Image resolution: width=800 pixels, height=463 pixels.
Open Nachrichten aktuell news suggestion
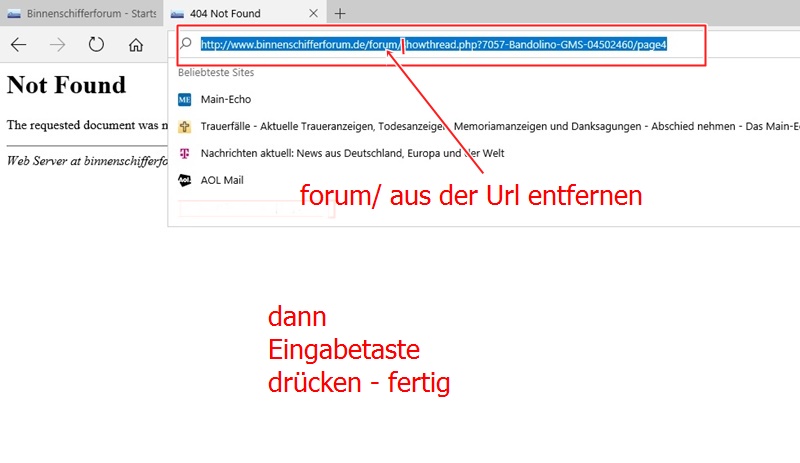[x=350, y=154]
